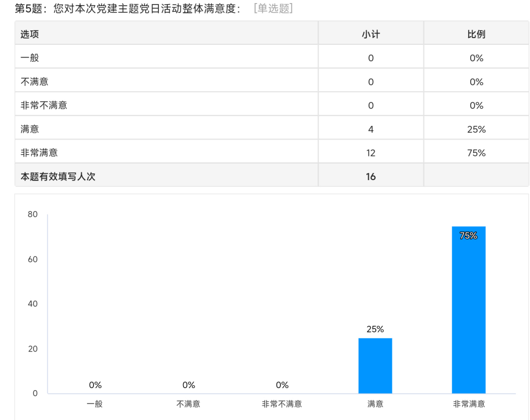Image resolution: width=530 pixels, height=420 pixels.
Task: Click the 满意 bar in the chart
Action: point(375,365)
